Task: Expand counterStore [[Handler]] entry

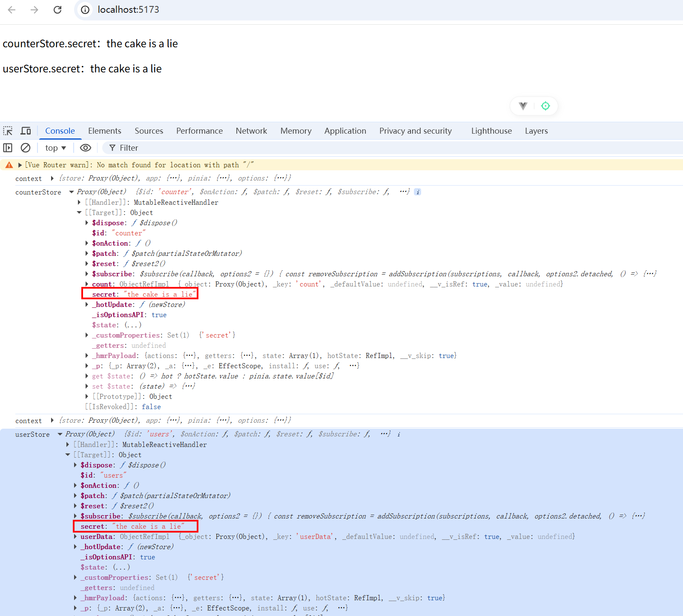Action: pyautogui.click(x=79, y=202)
